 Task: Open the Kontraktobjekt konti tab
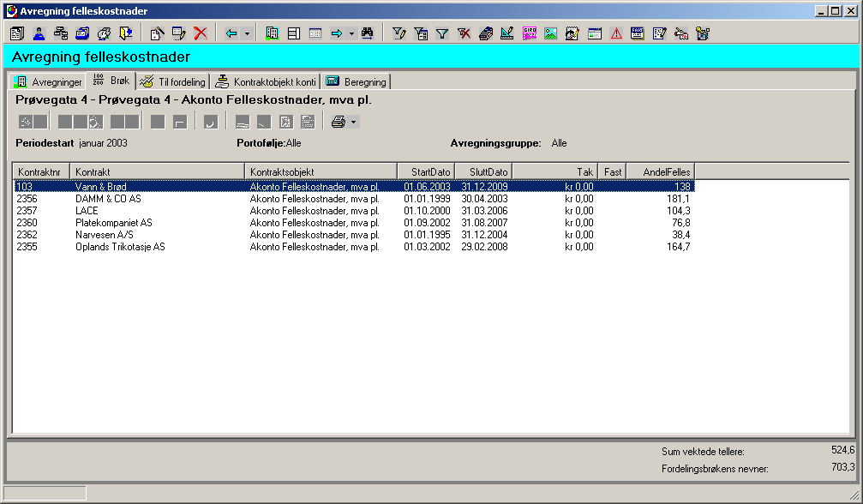click(x=266, y=82)
